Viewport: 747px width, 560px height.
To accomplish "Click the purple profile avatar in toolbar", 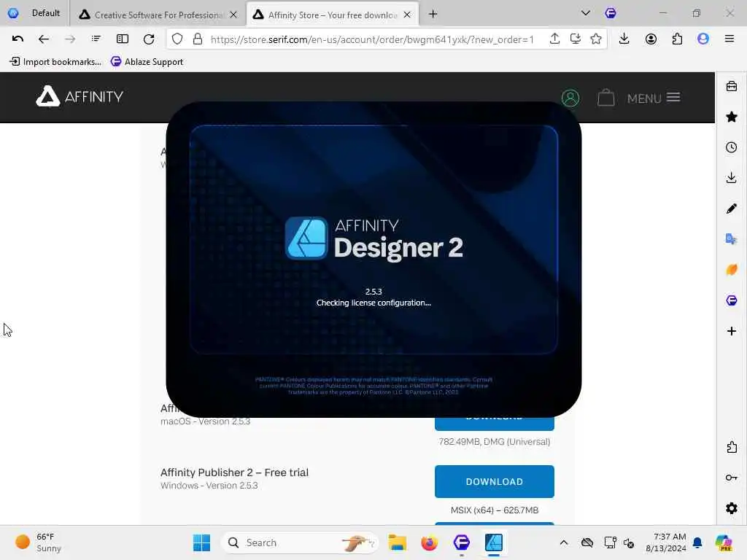I will pyautogui.click(x=703, y=39).
